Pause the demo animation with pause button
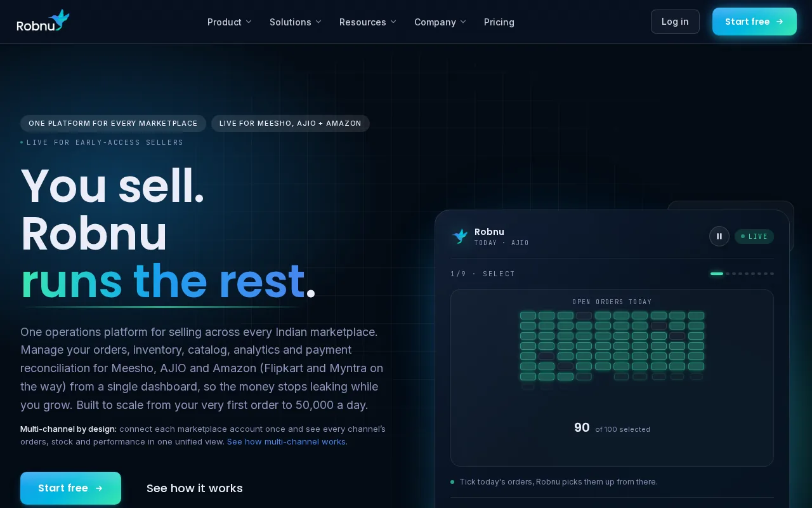 [719, 236]
